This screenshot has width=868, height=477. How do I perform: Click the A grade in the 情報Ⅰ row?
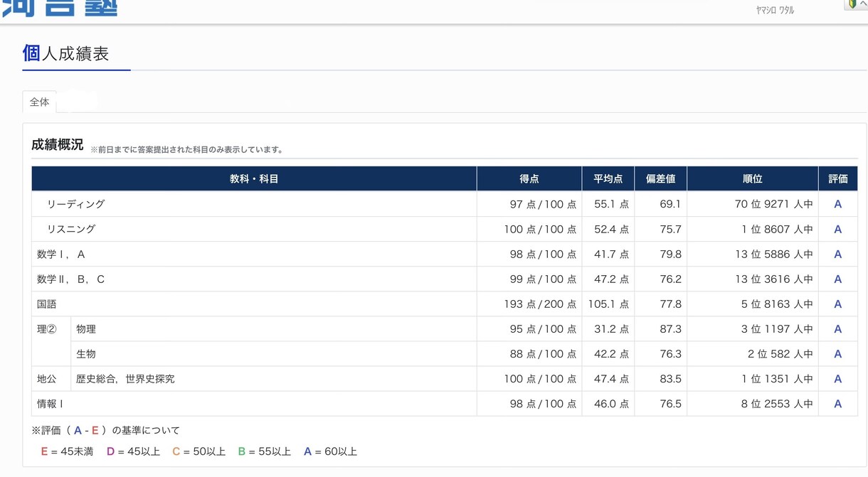[x=838, y=404]
